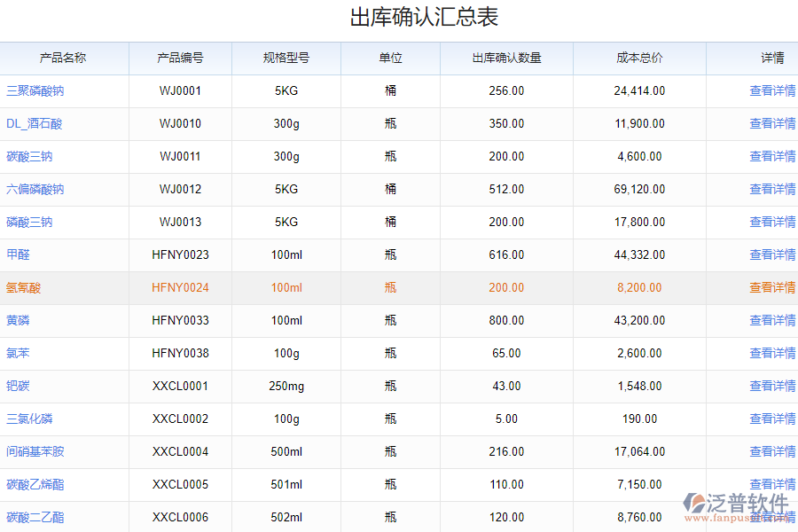This screenshot has width=798, height=532.
Task: Select 氯苯 from product list
Action: (x=15, y=353)
